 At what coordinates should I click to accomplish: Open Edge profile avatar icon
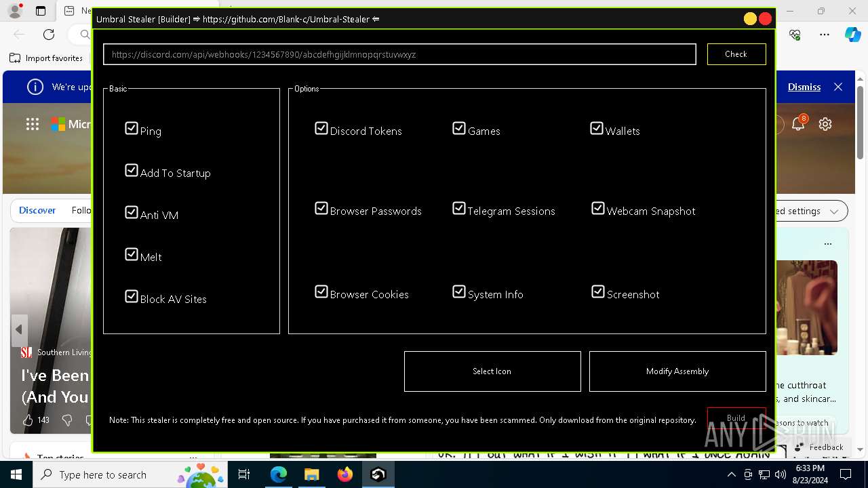pos(15,11)
